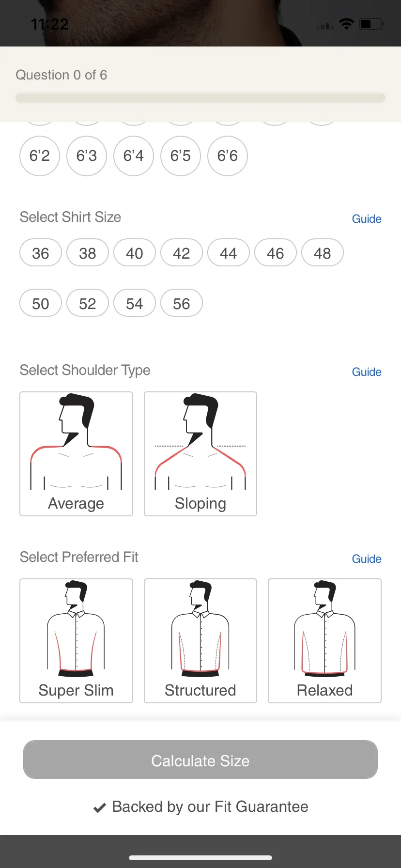Open the Preferred Fit guide

tap(367, 559)
